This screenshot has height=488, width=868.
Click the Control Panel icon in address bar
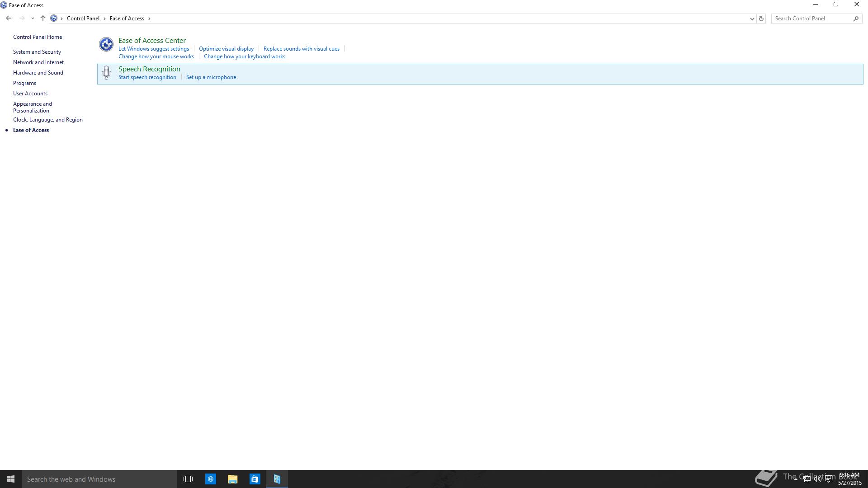54,19
